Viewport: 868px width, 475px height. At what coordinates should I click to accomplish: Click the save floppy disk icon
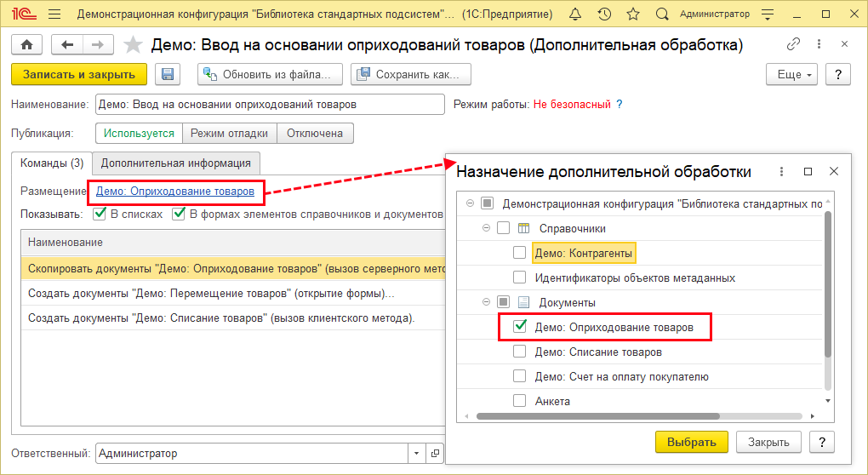point(168,74)
